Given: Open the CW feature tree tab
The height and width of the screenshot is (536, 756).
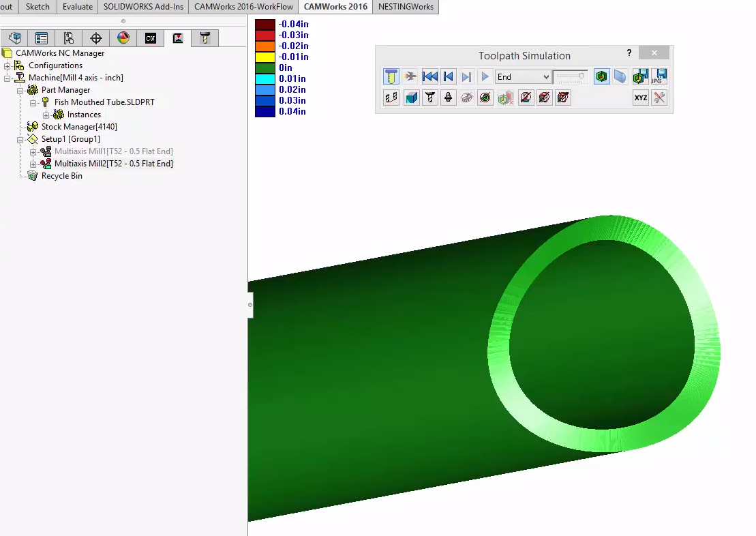Looking at the screenshot, I should (x=151, y=38).
